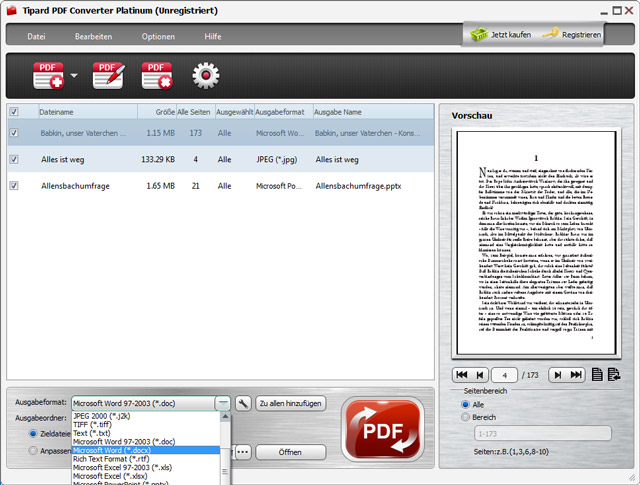
Task: Start conversion with the big PDF button
Action: (x=382, y=429)
